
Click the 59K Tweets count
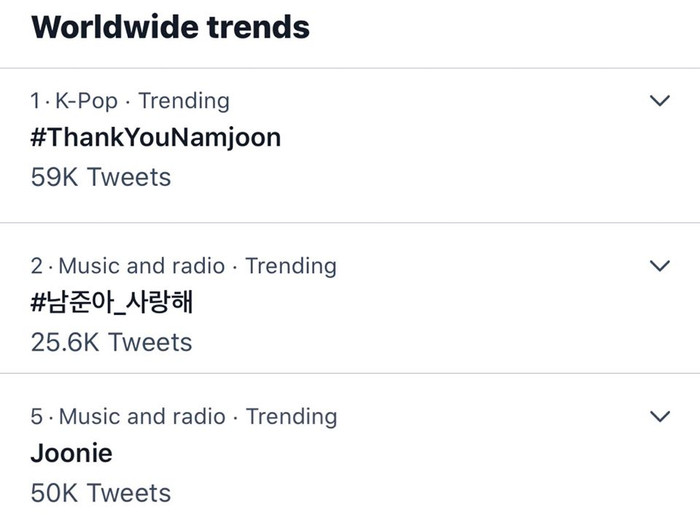(x=101, y=177)
